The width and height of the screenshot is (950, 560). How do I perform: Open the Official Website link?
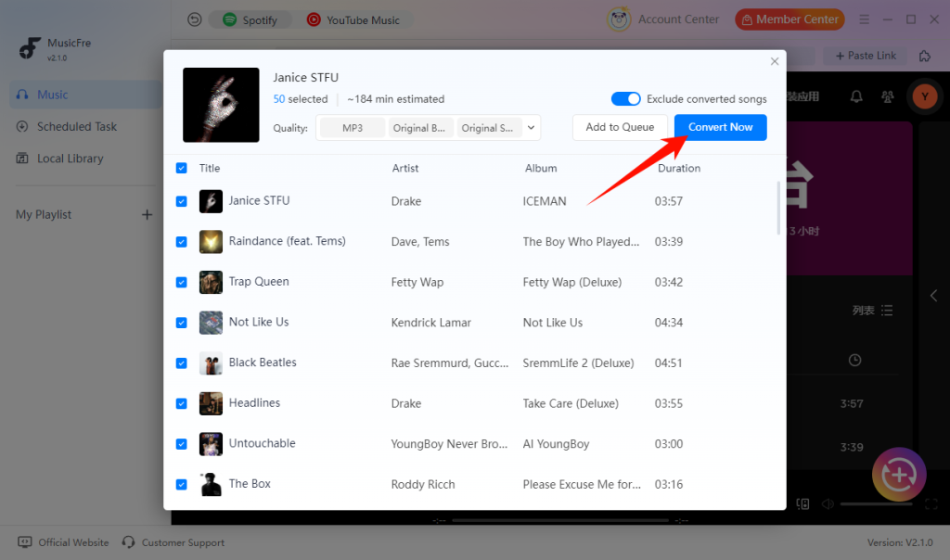(64, 542)
